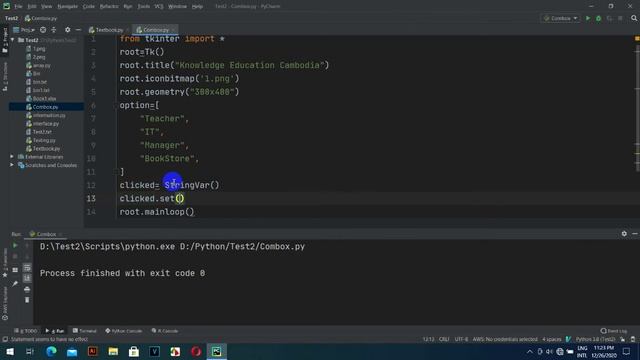Open Project panel settings gear
Screen dimensions: 640x360
67,30
